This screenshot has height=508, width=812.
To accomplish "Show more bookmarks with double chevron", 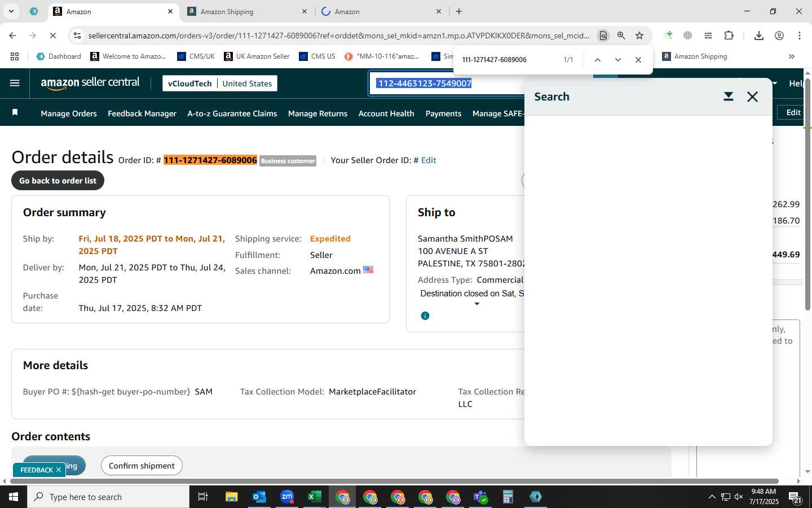I will click(x=792, y=56).
